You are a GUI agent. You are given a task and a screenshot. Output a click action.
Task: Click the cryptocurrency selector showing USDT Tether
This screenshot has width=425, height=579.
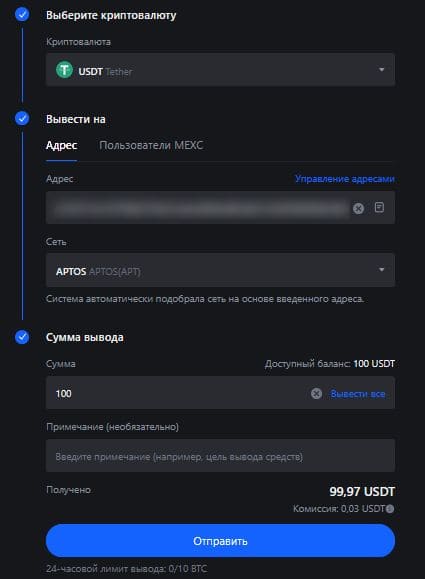tap(220, 69)
